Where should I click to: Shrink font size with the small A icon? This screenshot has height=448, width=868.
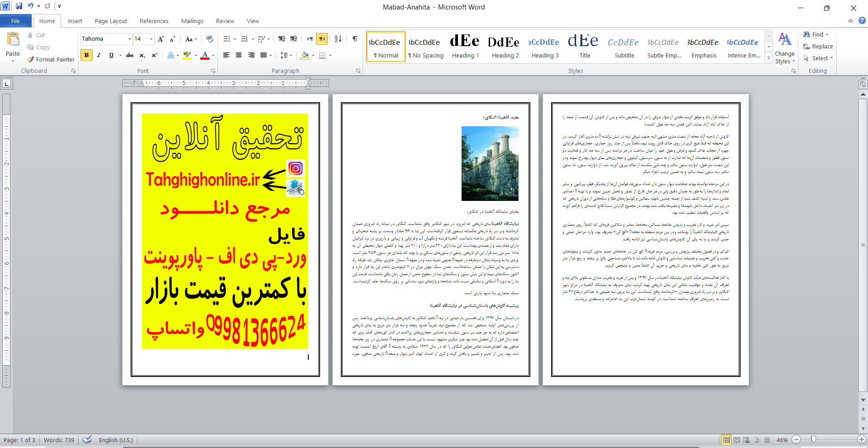point(172,39)
